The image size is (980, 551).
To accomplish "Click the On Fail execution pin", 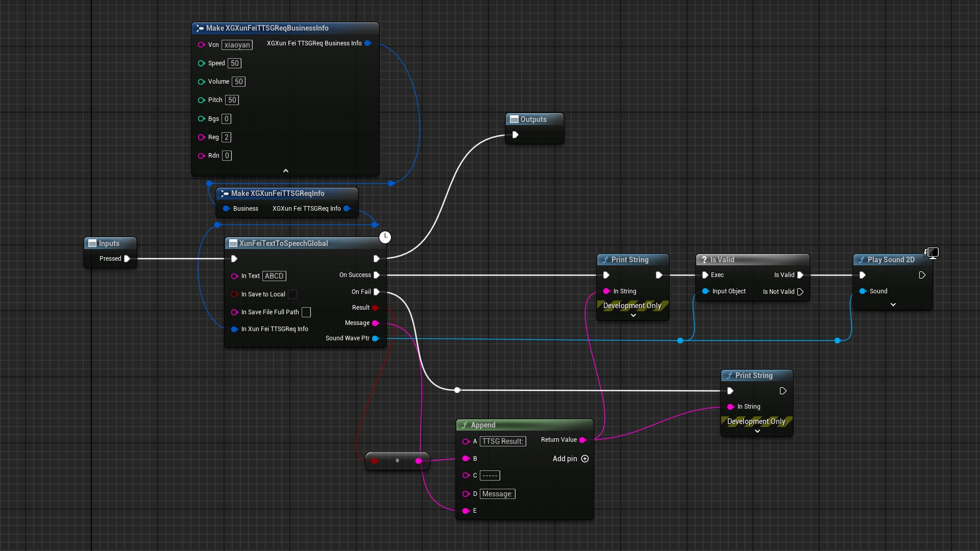I will 377,292.
